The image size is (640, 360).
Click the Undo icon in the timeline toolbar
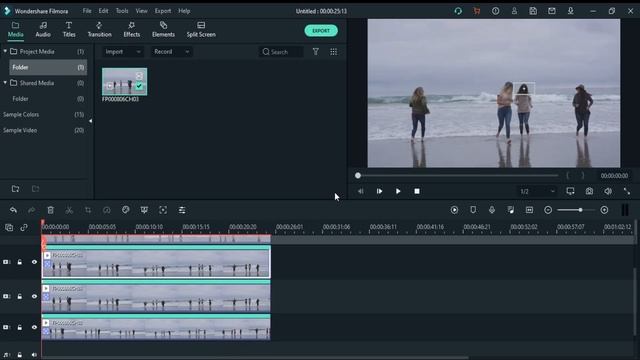point(13,210)
